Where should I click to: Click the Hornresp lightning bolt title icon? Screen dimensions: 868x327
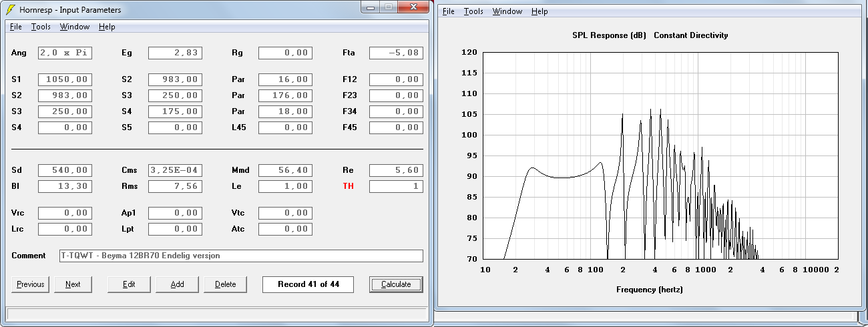tap(11, 9)
